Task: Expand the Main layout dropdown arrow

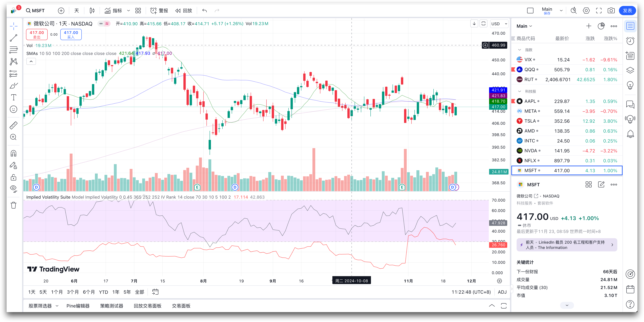Action: point(561,11)
